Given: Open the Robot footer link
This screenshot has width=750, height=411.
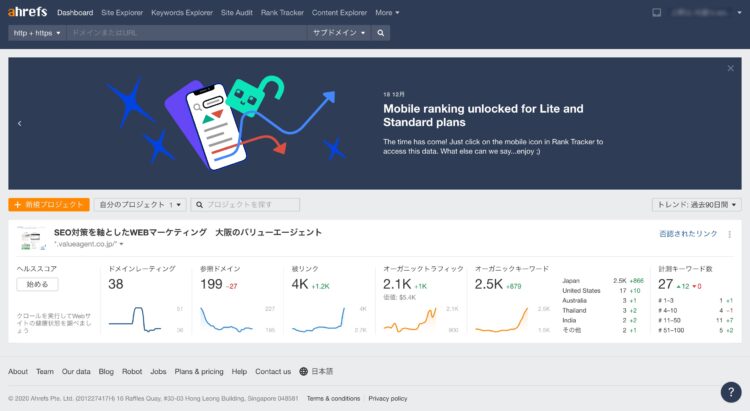Looking at the screenshot, I should point(132,371).
